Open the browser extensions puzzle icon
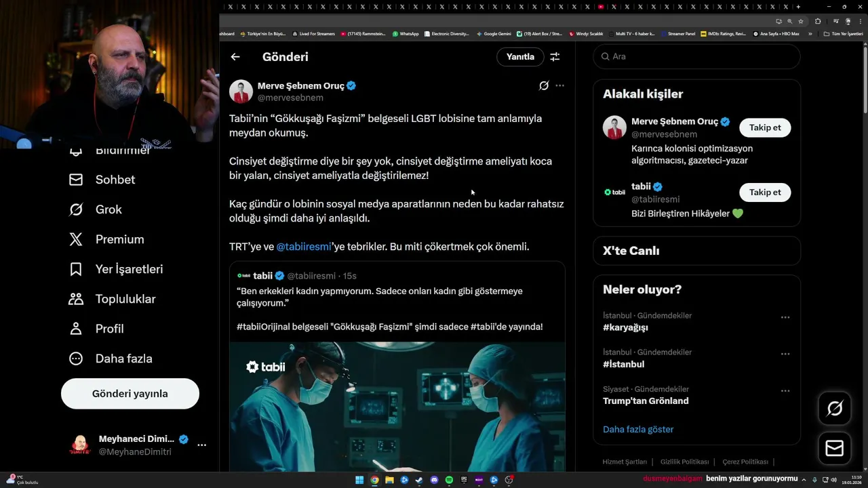Viewport: 868px width, 488px height. click(818, 21)
